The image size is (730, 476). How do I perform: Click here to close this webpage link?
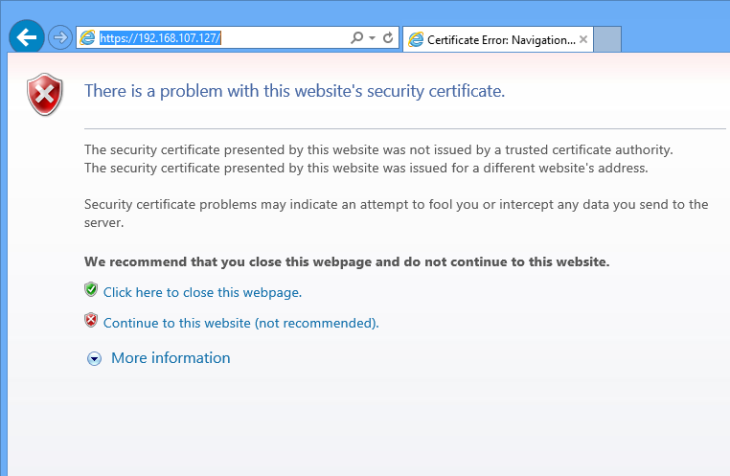point(203,292)
